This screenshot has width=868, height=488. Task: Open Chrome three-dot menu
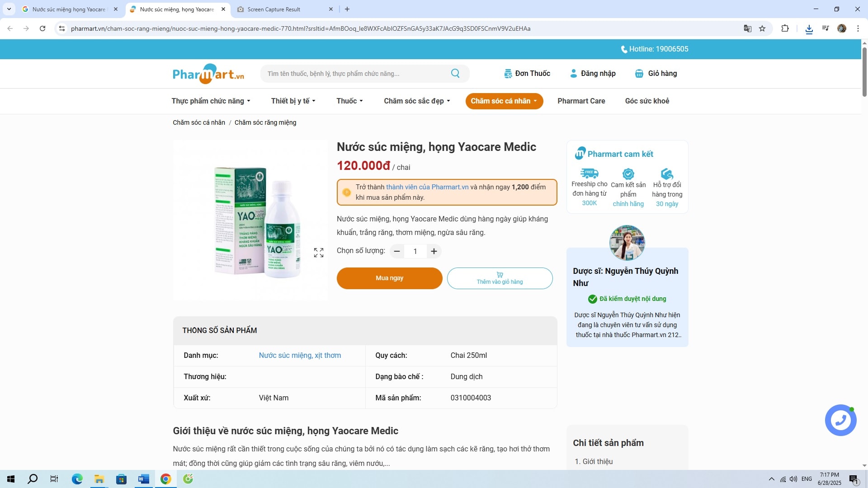coord(858,28)
